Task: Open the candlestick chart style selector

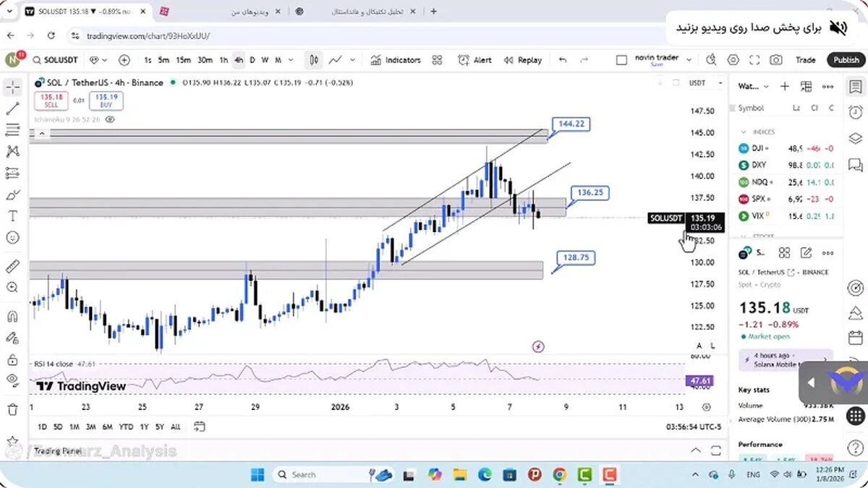Action: tap(314, 60)
